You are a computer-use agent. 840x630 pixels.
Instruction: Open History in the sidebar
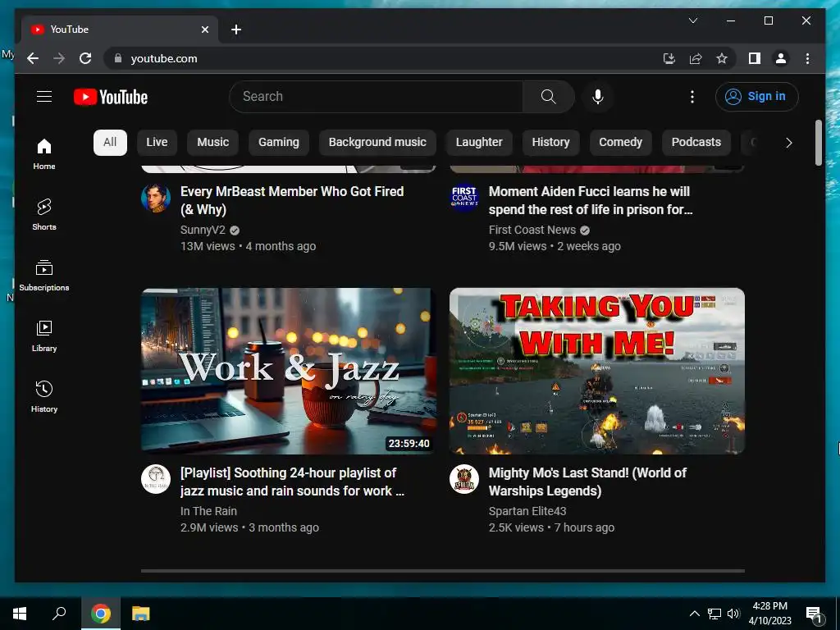click(x=44, y=396)
